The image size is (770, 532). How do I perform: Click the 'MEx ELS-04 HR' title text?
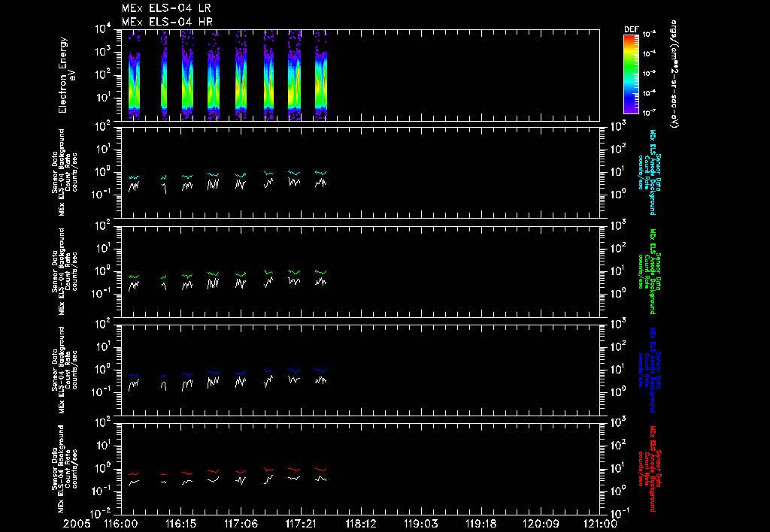167,22
